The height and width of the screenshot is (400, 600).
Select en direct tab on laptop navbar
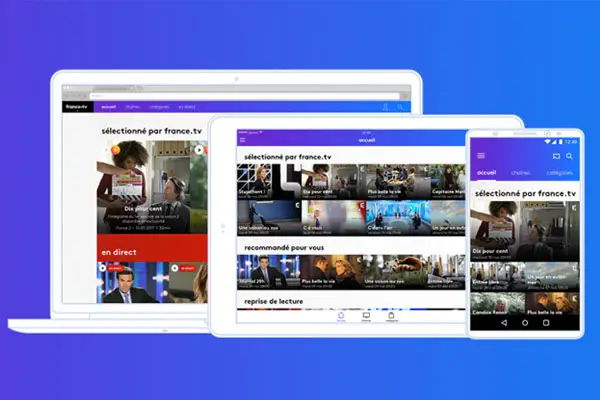click(187, 107)
